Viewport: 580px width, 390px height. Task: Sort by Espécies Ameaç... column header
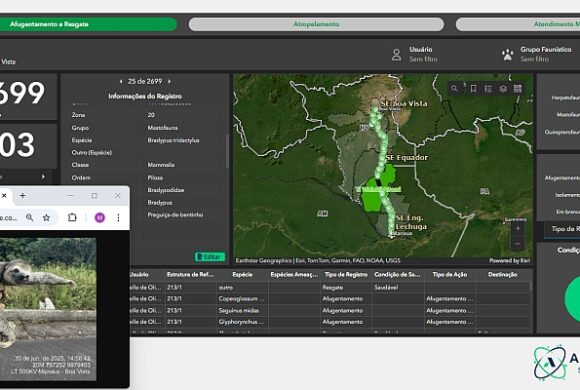(294, 275)
